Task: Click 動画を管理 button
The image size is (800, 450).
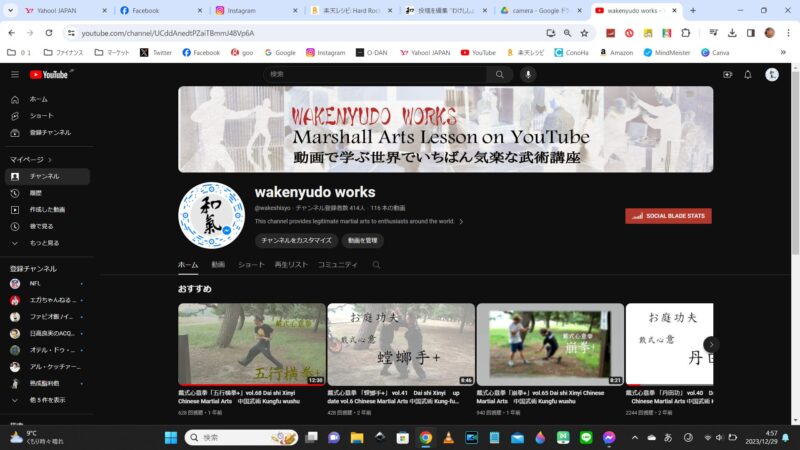Action: 363,240
